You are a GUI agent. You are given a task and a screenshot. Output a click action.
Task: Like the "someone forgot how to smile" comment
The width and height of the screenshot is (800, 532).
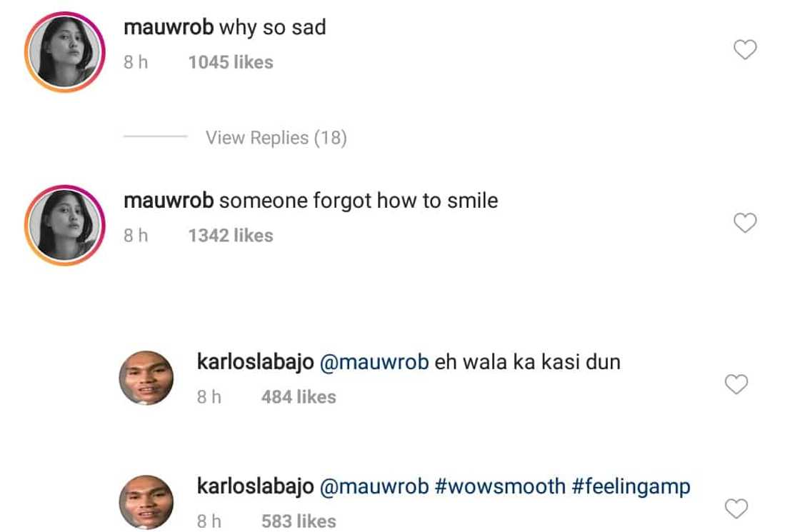[745, 223]
